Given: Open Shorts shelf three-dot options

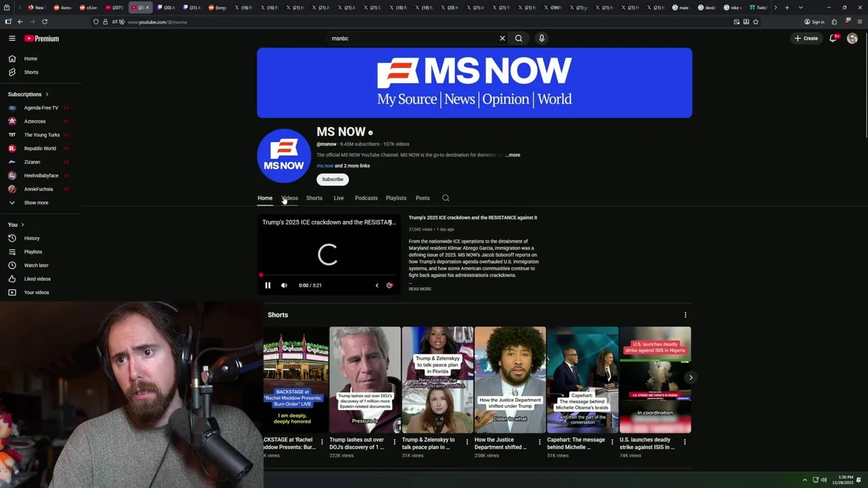Looking at the screenshot, I should click(x=685, y=315).
